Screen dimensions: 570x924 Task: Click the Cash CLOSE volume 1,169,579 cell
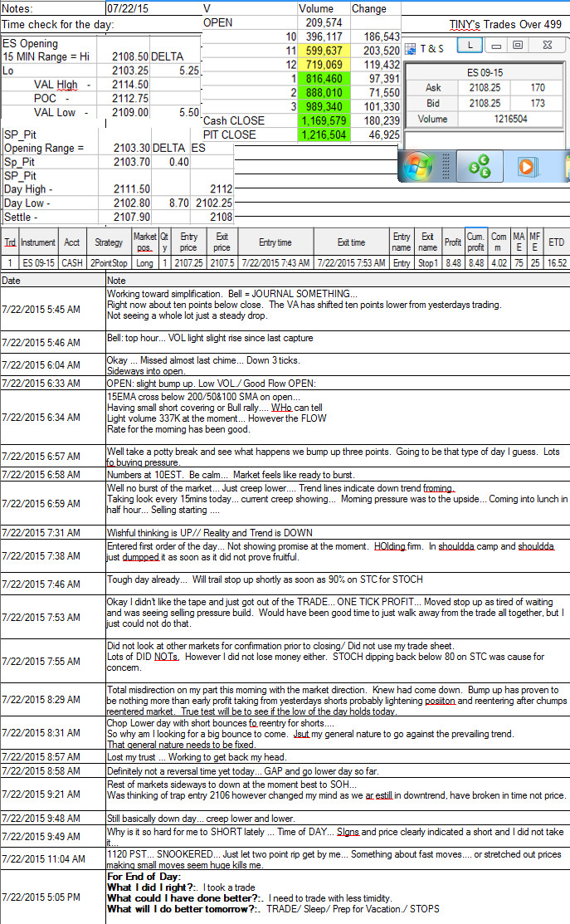pyautogui.click(x=324, y=121)
